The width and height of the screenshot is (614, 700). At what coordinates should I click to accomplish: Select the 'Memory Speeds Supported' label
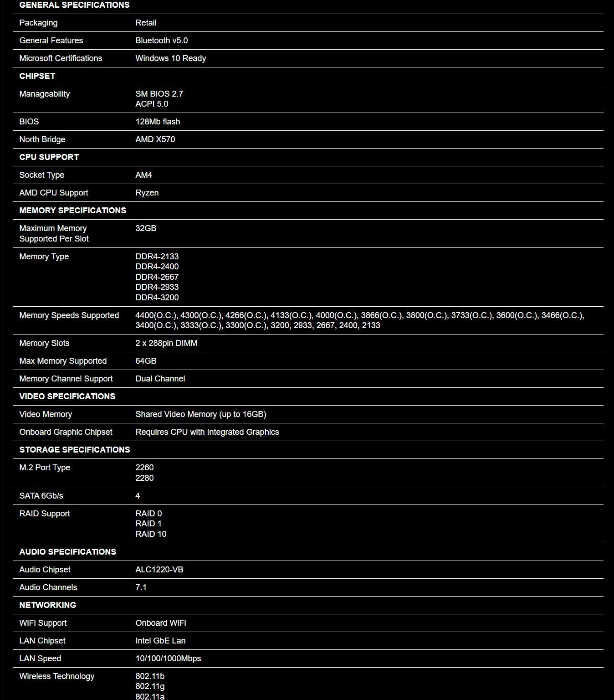pos(69,315)
